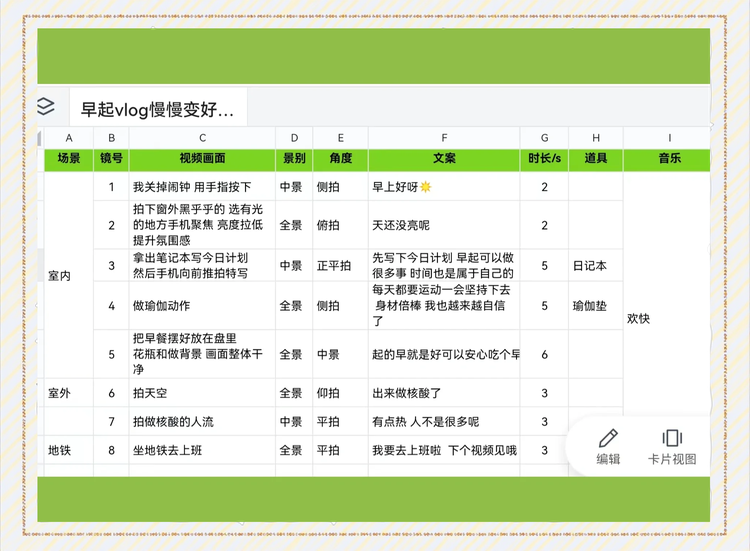The height and width of the screenshot is (551, 750).
Task: Select merged cell 室内
Action: 69,276
